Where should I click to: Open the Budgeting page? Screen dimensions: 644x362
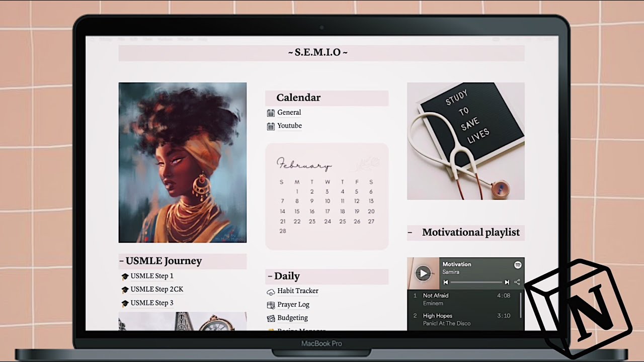(x=293, y=318)
